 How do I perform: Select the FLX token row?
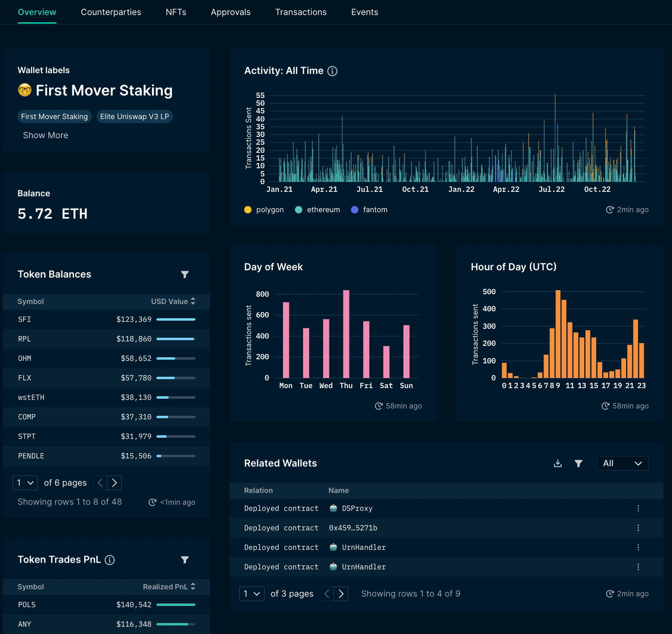pos(106,378)
